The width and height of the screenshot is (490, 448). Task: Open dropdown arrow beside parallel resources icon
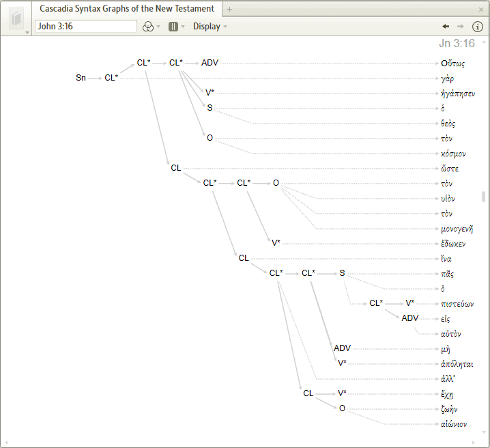(x=184, y=27)
